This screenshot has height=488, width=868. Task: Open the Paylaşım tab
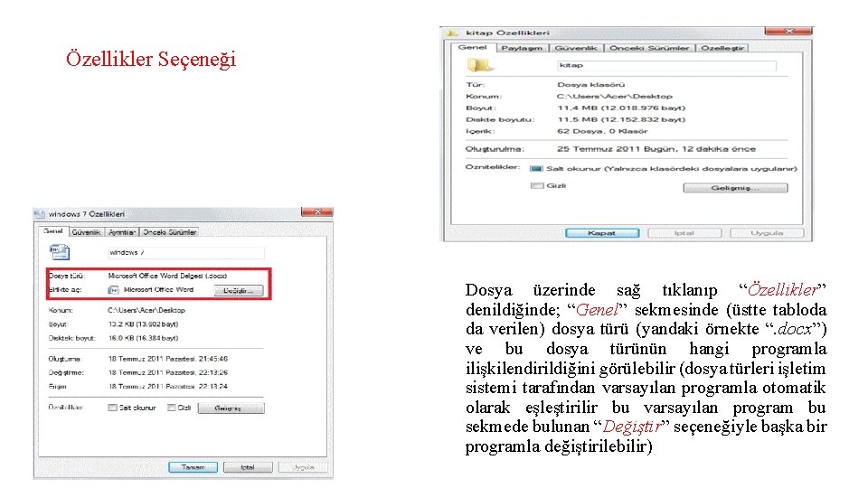(x=522, y=48)
